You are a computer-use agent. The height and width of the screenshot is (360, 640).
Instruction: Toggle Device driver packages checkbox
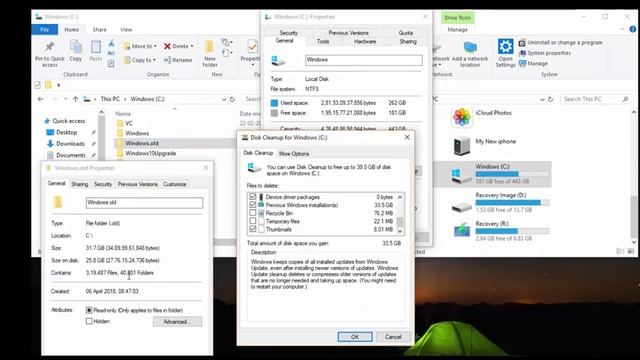click(x=253, y=197)
